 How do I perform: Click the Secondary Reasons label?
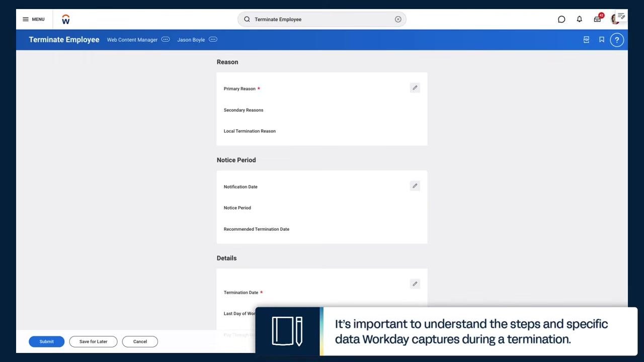(x=244, y=110)
